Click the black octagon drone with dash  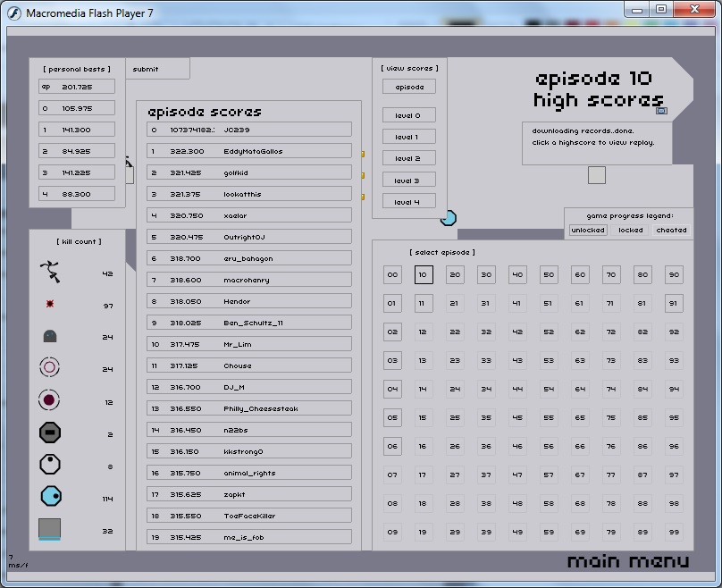point(50,433)
